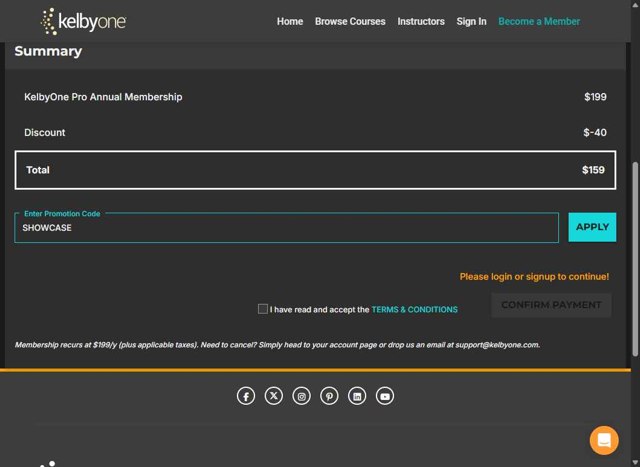Click the Confirm Payment button
The image size is (640, 467).
coord(551,305)
